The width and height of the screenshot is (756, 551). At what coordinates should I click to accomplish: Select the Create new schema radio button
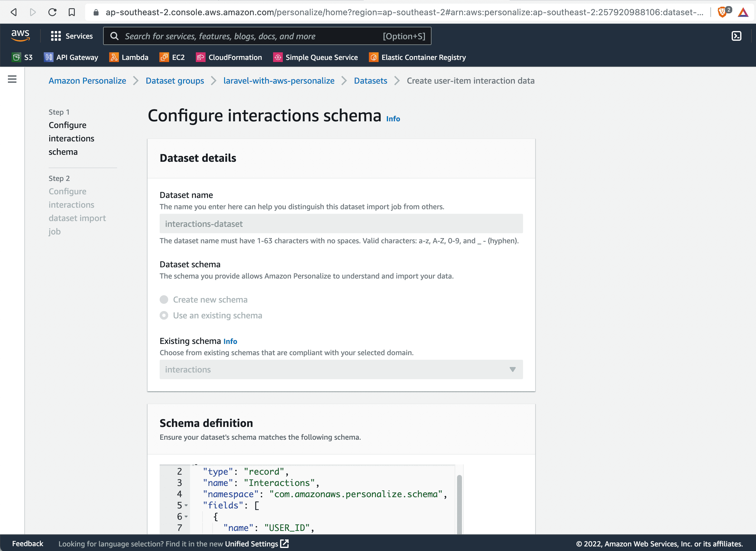[x=164, y=299]
